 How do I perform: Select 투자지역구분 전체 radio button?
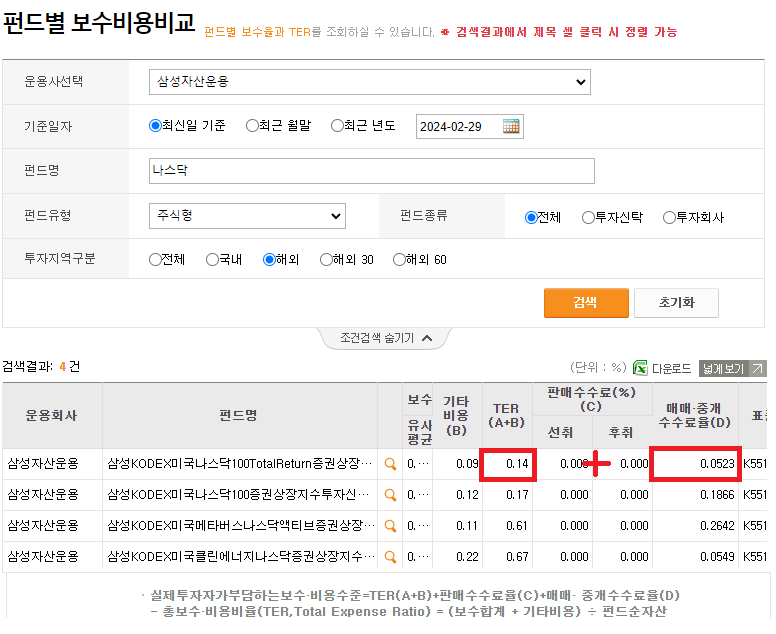(155, 259)
